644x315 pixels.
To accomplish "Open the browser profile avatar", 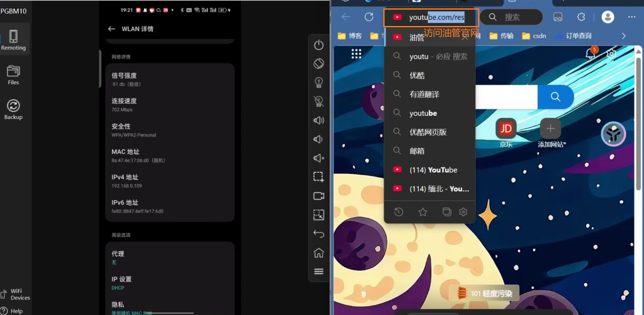I will 608,17.
